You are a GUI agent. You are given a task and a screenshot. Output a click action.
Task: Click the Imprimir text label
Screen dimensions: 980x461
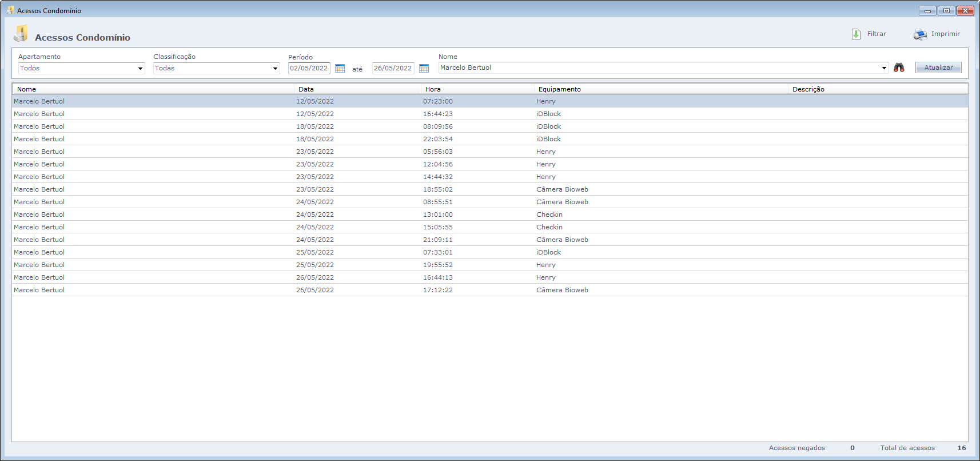click(x=945, y=34)
